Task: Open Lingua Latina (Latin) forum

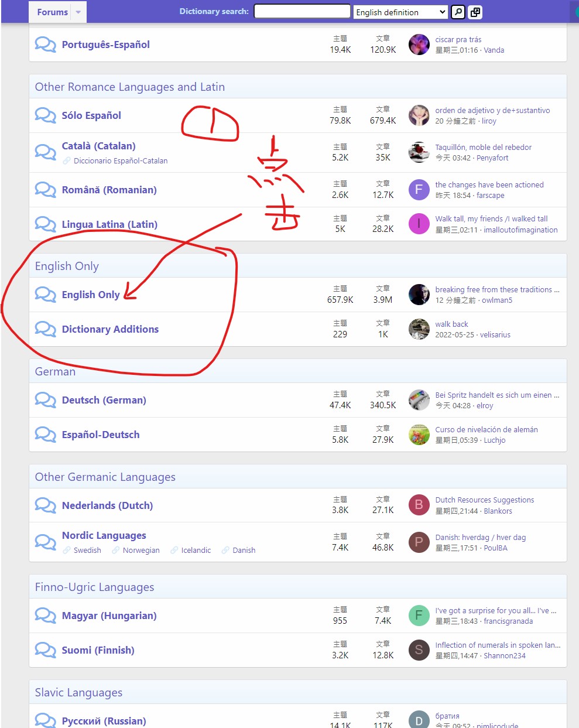Action: [x=109, y=224]
